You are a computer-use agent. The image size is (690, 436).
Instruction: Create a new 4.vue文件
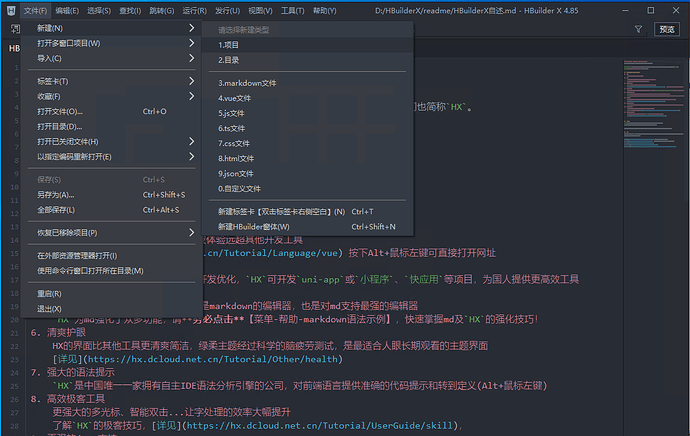click(236, 98)
